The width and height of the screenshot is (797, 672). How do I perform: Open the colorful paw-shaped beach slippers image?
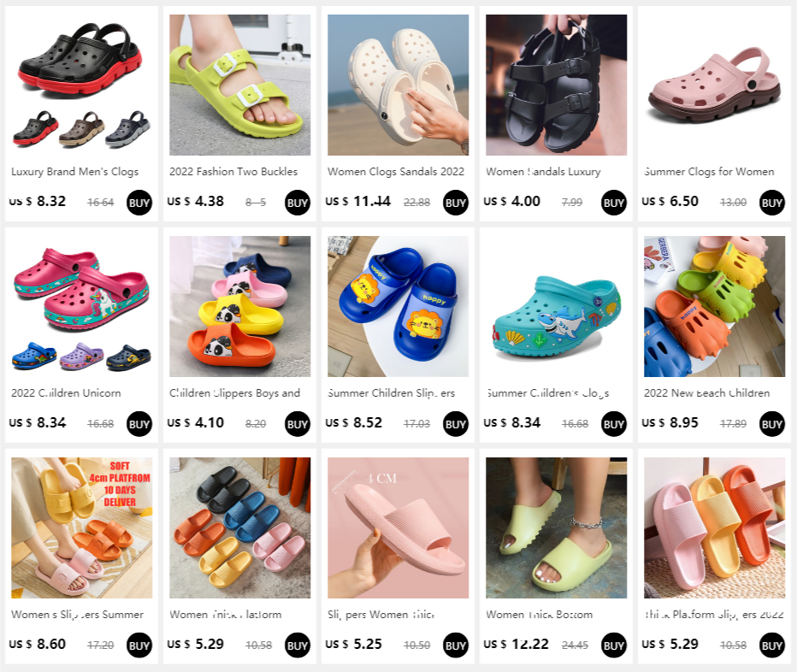[x=714, y=306]
